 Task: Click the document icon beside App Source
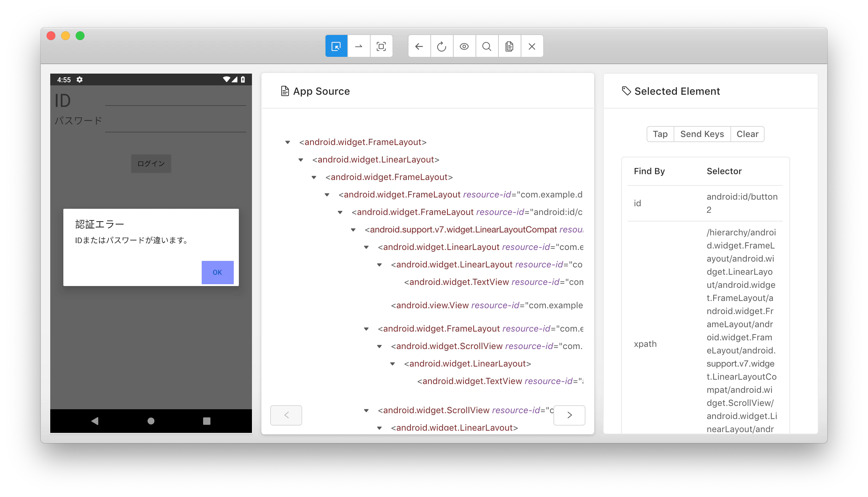(x=285, y=91)
